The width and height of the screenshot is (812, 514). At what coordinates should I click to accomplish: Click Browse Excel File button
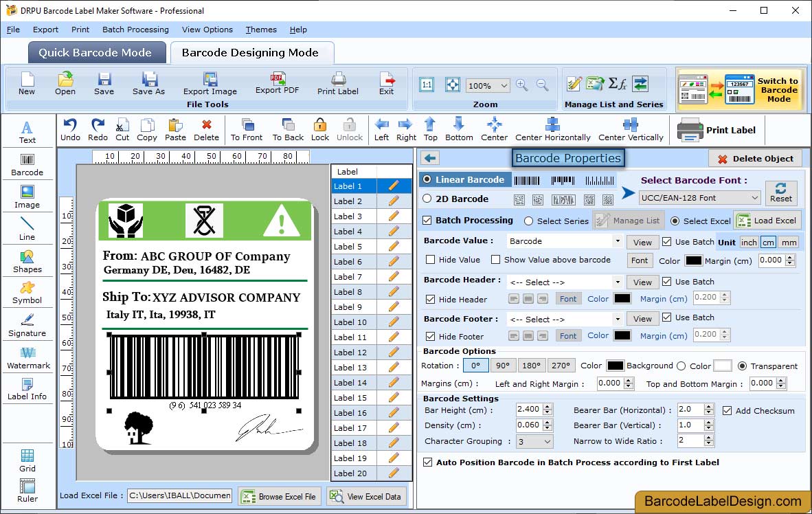[x=280, y=496]
